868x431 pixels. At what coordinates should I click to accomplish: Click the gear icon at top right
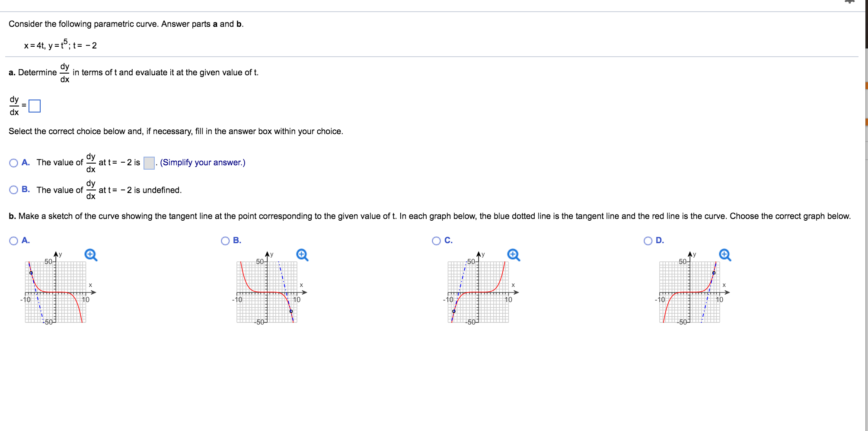point(849,2)
